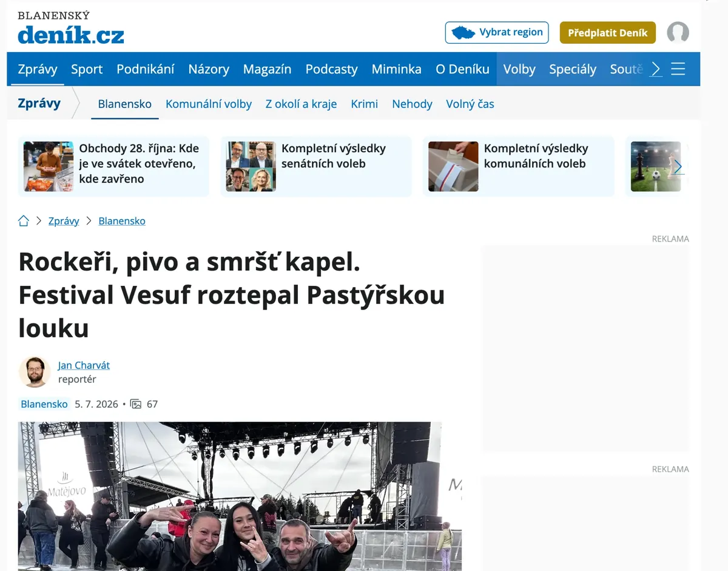
Task: Open Podcasty section
Action: click(331, 69)
